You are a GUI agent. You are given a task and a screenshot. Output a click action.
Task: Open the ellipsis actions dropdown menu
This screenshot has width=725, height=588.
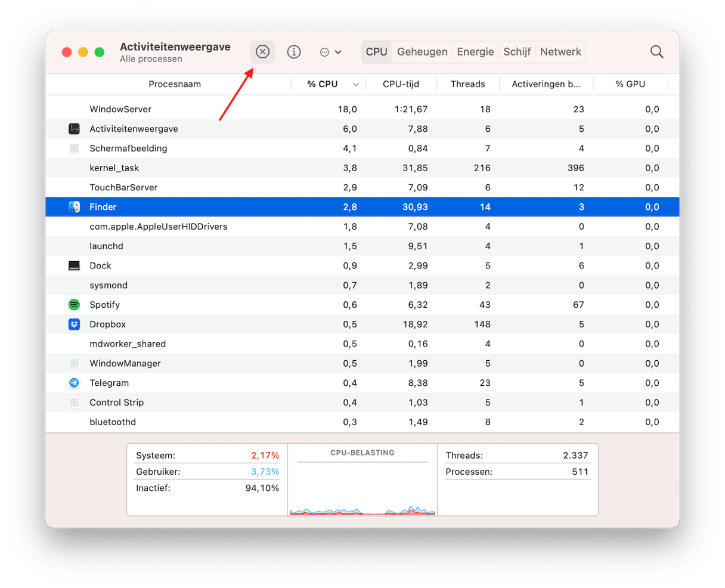(x=330, y=52)
